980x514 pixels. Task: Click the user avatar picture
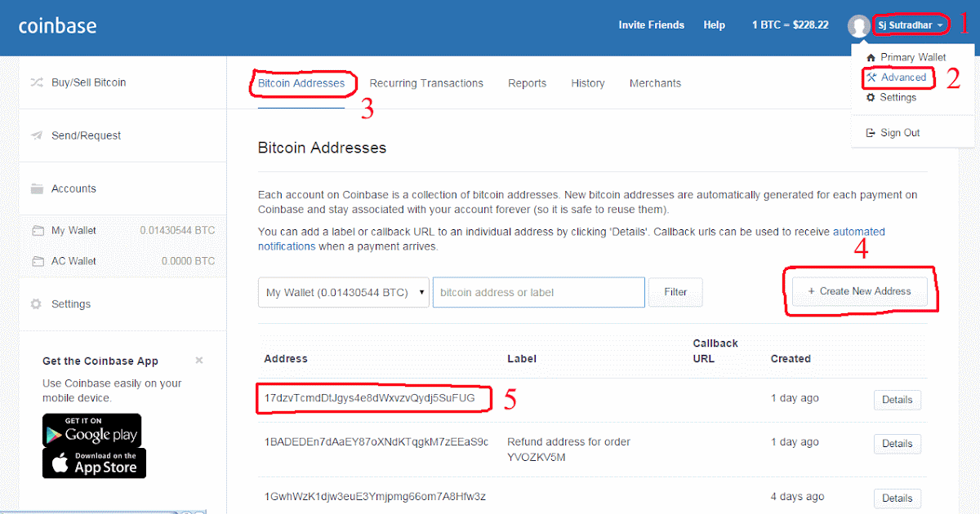858,26
